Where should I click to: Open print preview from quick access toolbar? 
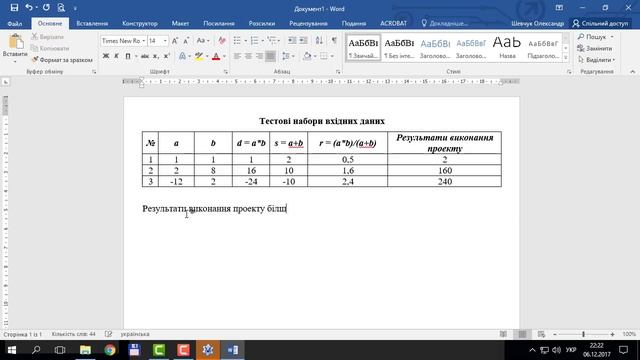tap(61, 8)
